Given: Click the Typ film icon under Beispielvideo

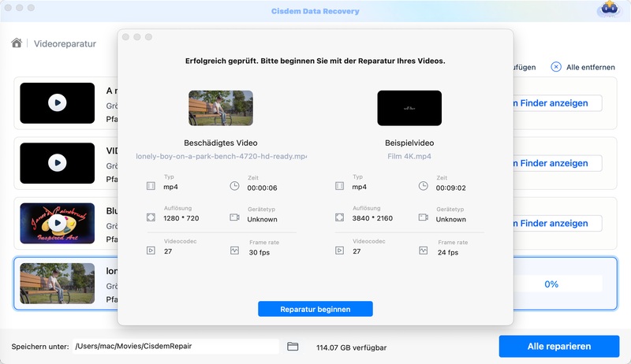Looking at the screenshot, I should click(x=340, y=186).
